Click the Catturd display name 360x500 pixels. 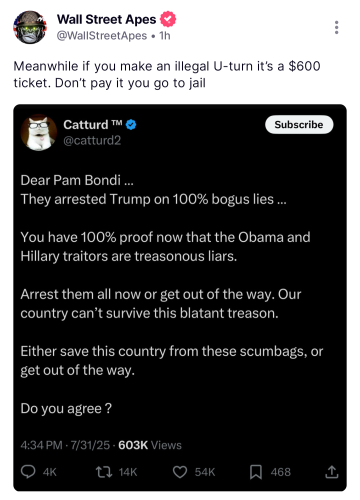pyautogui.click(x=86, y=125)
